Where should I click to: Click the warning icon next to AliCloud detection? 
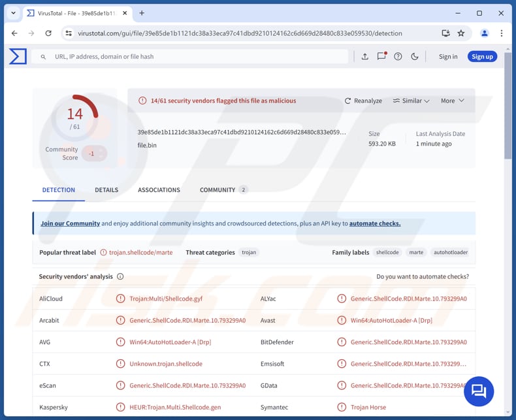[120, 299]
